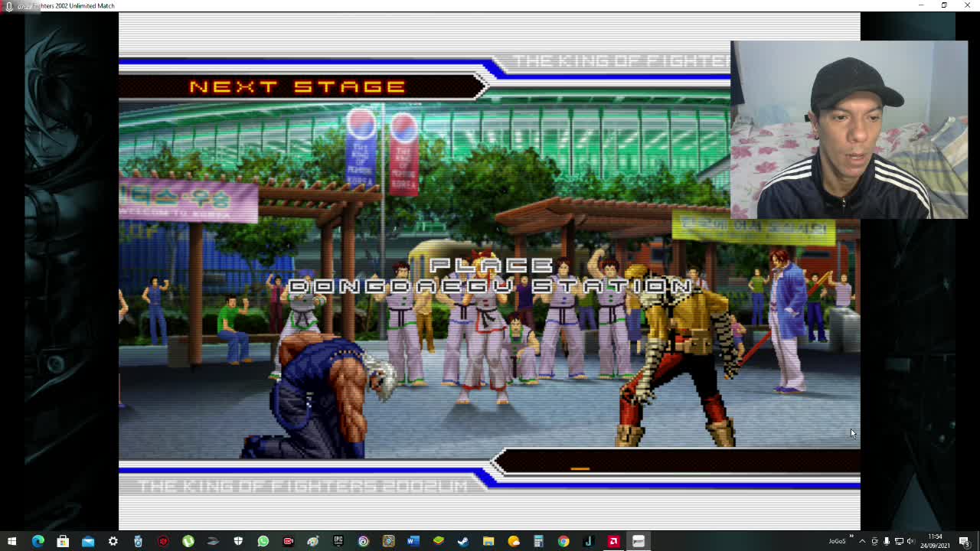The width and height of the screenshot is (980, 551).
Task: Open the Recycle Bin taskbar icon
Action: tap(138, 541)
